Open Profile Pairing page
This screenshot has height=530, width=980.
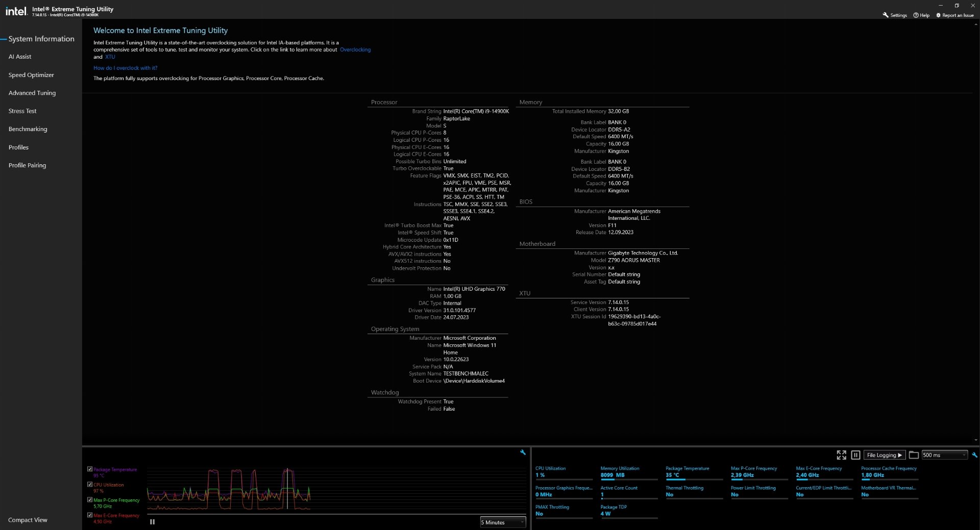[27, 165]
